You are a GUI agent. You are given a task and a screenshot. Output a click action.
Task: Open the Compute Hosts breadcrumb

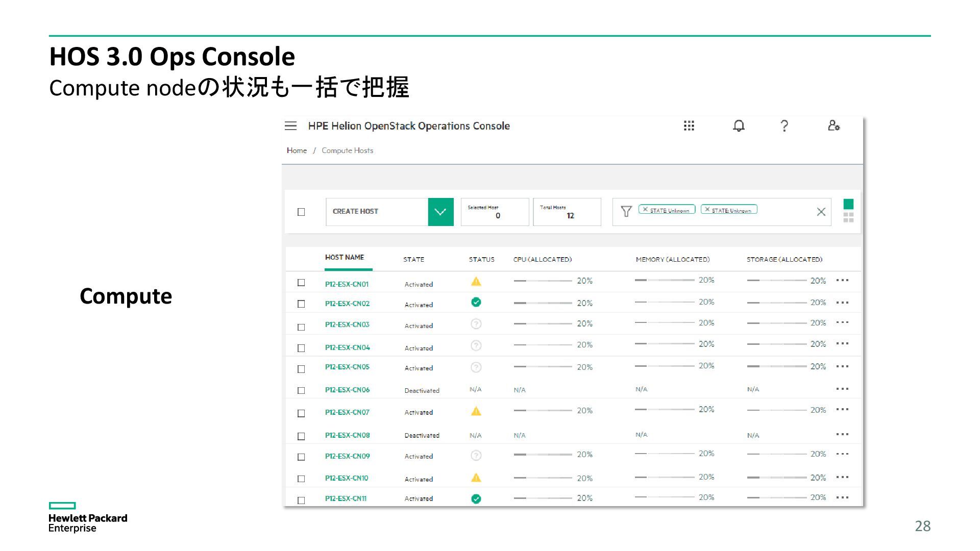[x=347, y=151]
